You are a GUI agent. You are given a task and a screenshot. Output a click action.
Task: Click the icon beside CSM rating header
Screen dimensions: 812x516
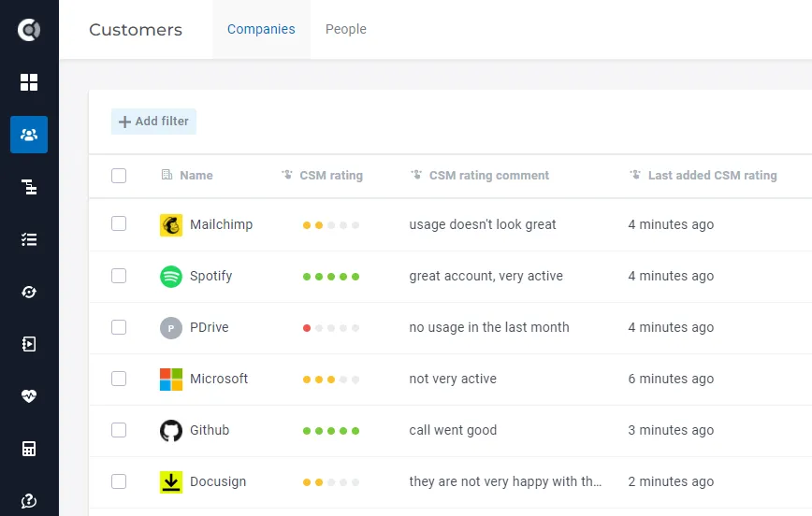pos(287,175)
